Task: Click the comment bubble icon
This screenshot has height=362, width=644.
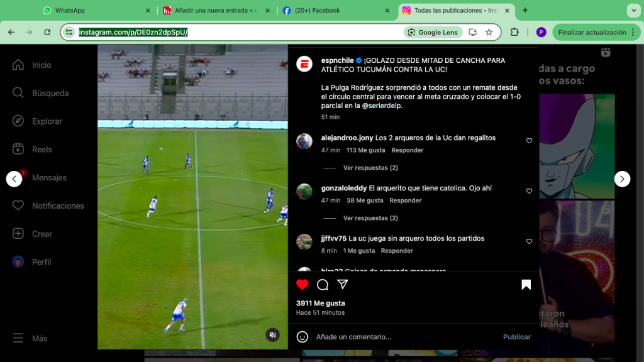Action: pos(323,285)
